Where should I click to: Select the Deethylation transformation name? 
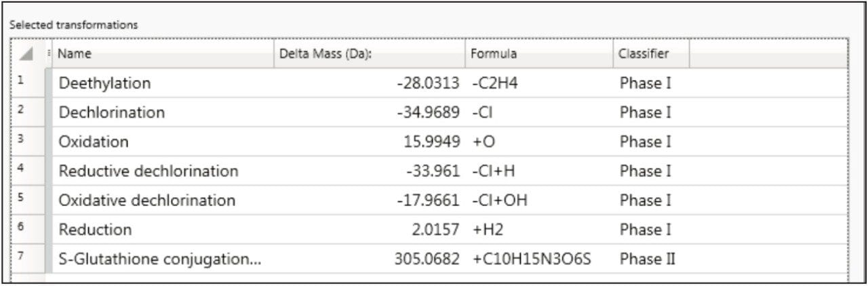click(104, 83)
